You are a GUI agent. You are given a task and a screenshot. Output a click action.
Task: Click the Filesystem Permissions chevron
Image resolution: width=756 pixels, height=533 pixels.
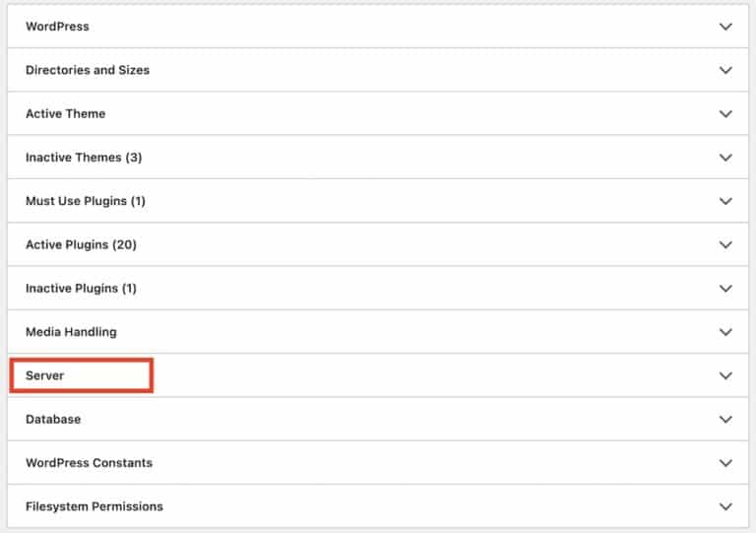725,506
